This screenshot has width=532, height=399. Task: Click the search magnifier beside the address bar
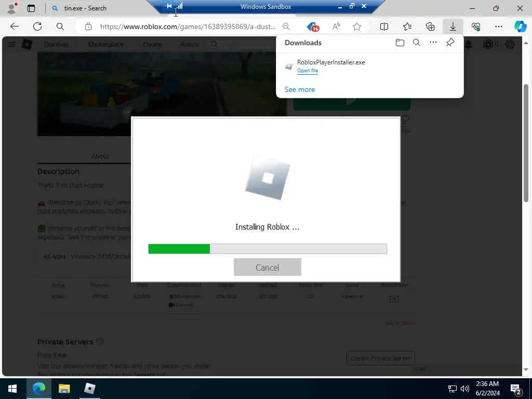(x=60, y=26)
